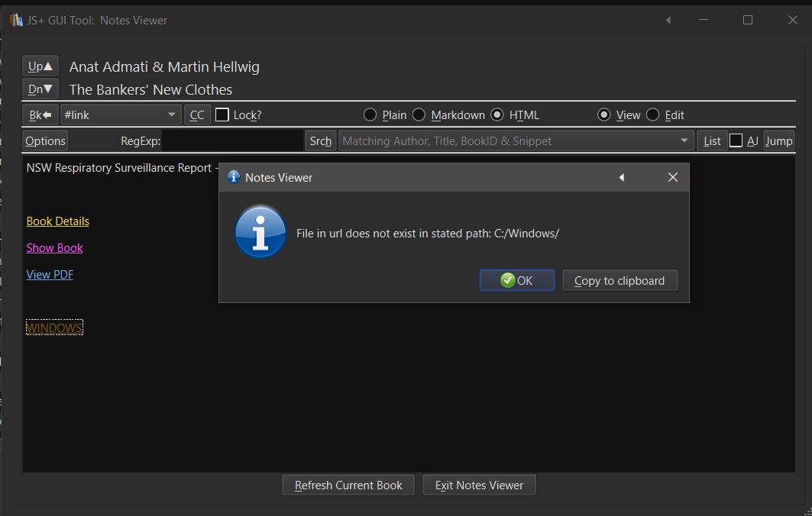Click Exit Notes Viewer button

(x=479, y=485)
